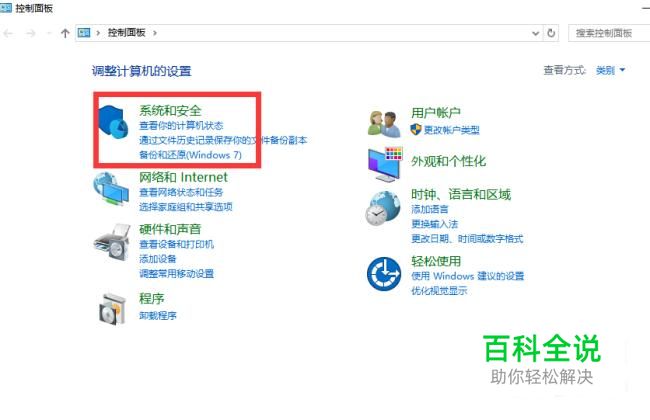Expand the address bar history dropdown
This screenshot has width=650, height=420.
[536, 33]
